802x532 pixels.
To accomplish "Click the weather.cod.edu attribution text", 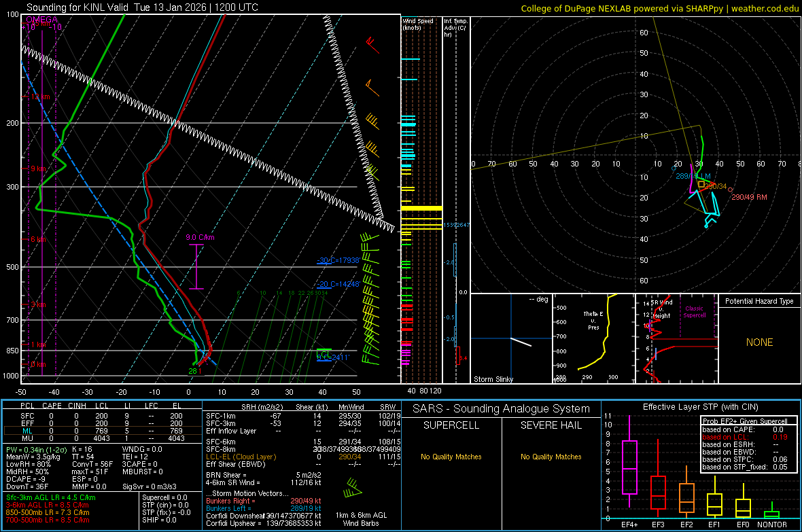I will pos(765,8).
